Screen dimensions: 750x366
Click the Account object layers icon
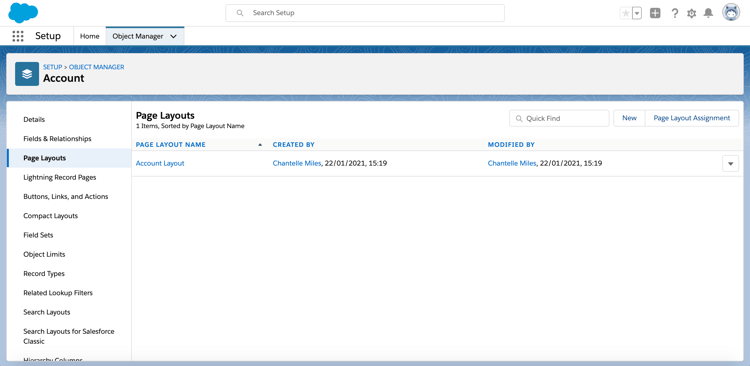point(27,74)
